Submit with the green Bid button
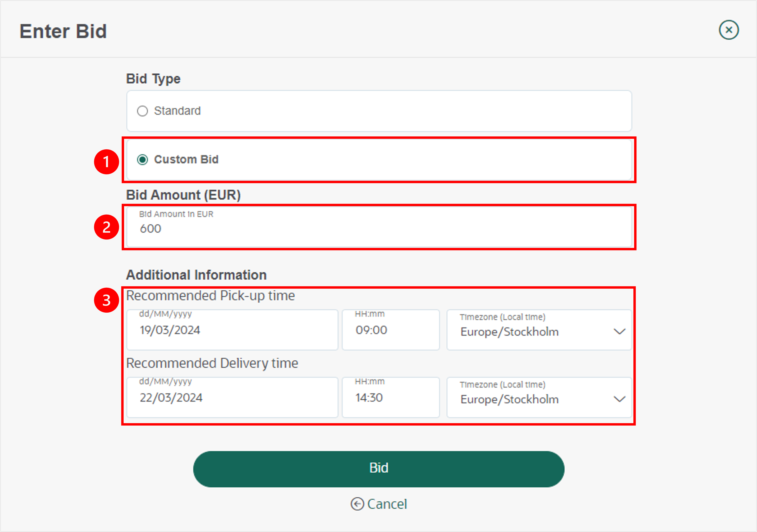This screenshot has height=532, width=757. tap(379, 469)
